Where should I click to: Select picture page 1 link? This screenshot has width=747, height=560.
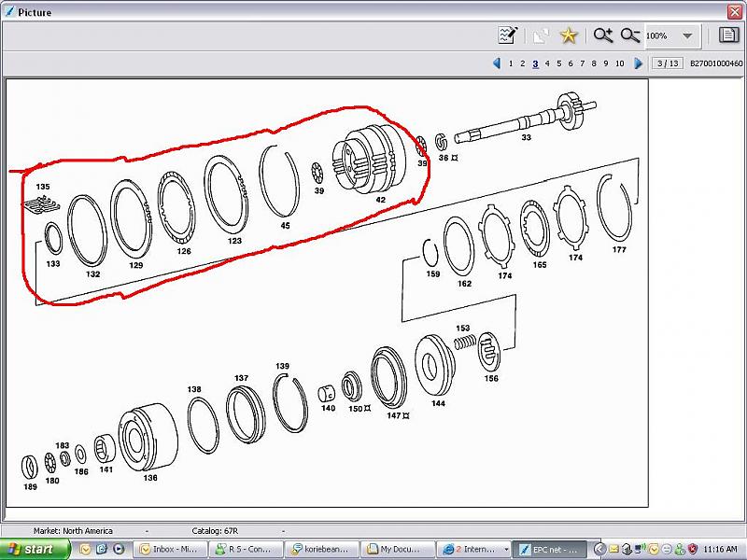point(510,63)
